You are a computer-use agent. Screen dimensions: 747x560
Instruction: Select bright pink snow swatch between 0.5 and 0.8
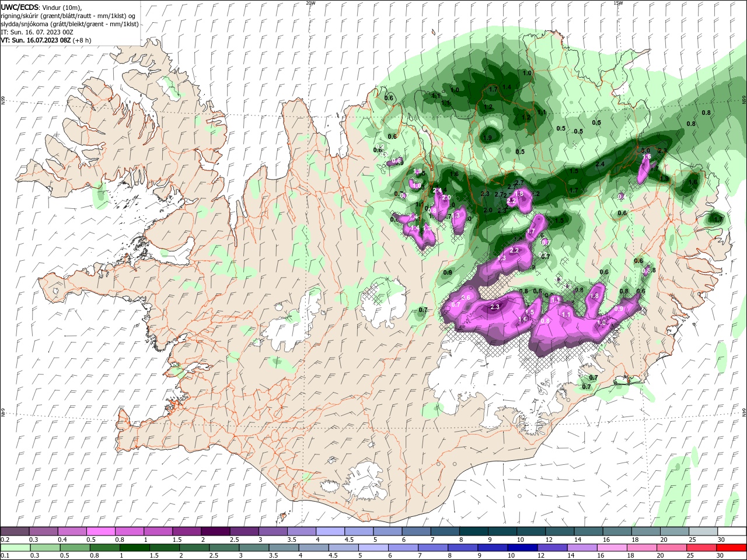click(x=100, y=531)
